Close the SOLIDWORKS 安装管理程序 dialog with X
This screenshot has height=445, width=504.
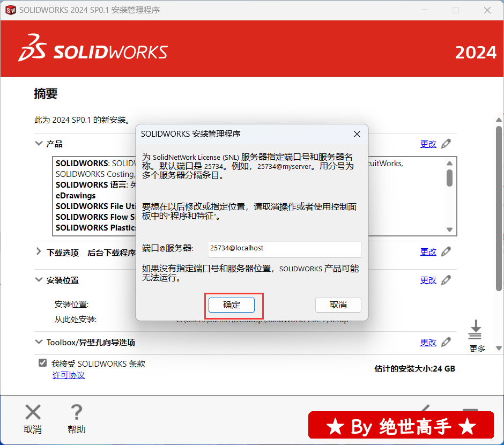[x=357, y=134]
